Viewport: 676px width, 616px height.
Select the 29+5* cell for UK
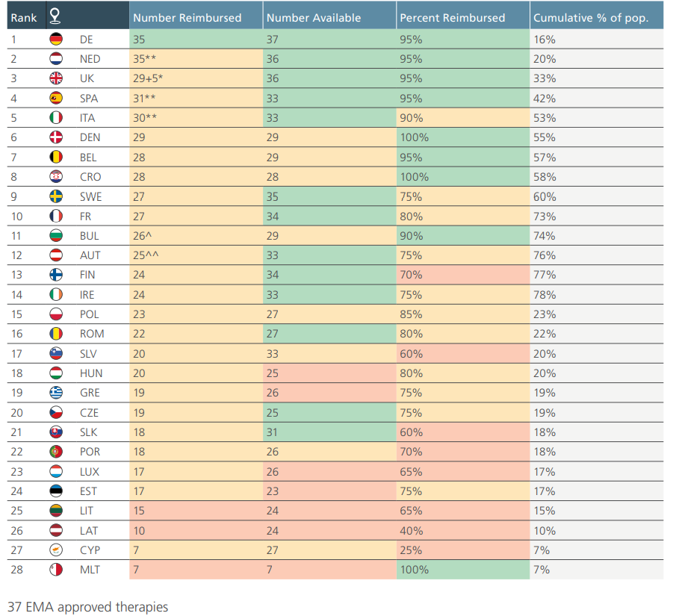coord(196,78)
